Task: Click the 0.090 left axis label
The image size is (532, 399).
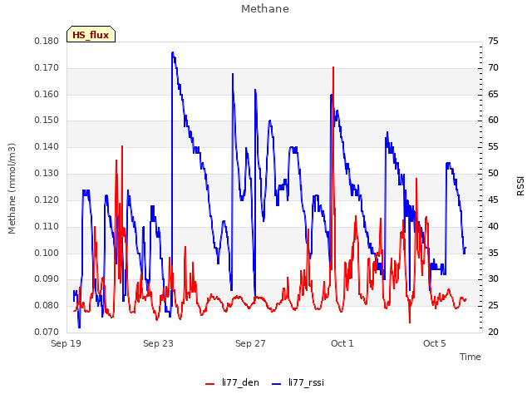Action: click(x=47, y=279)
